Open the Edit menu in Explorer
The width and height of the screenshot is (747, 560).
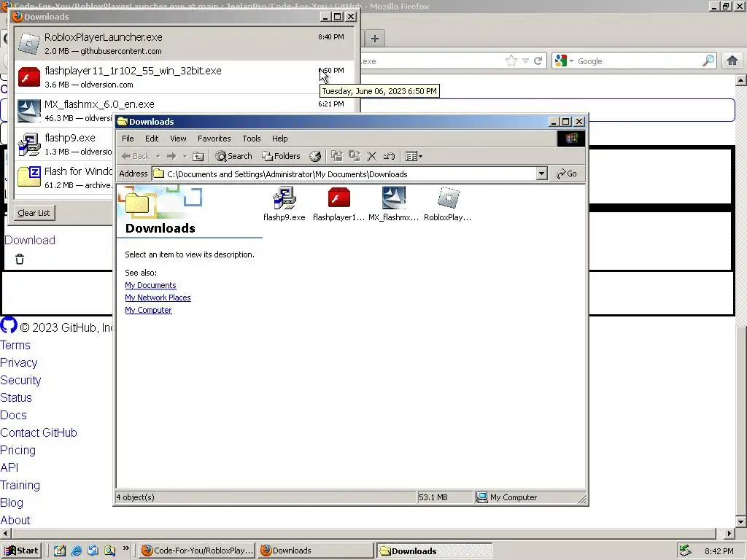(x=152, y=139)
